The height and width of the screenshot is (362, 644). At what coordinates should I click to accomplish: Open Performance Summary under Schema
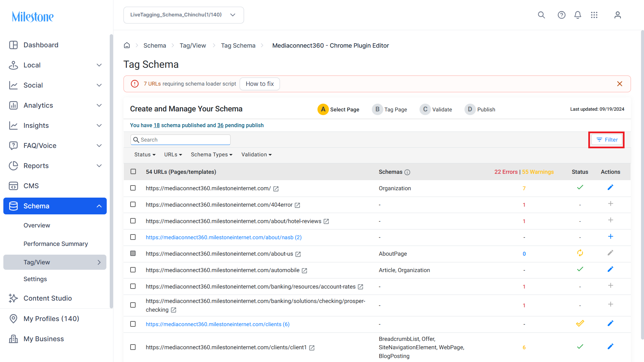point(56,244)
